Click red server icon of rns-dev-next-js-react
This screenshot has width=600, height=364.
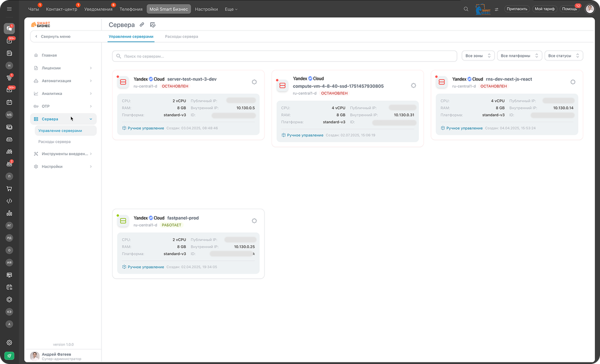[x=442, y=82]
